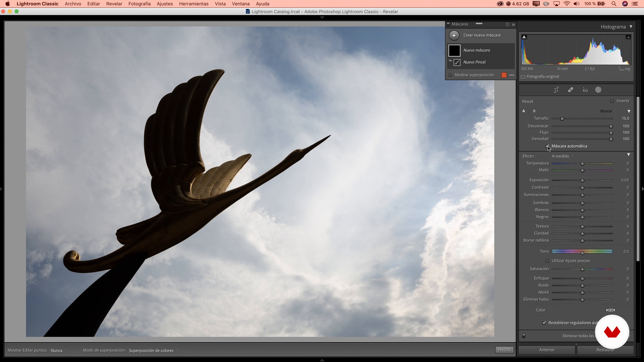Toggle the shadow clipping indicator in histogram
Image resolution: width=644 pixels, height=362 pixels.
click(524, 37)
